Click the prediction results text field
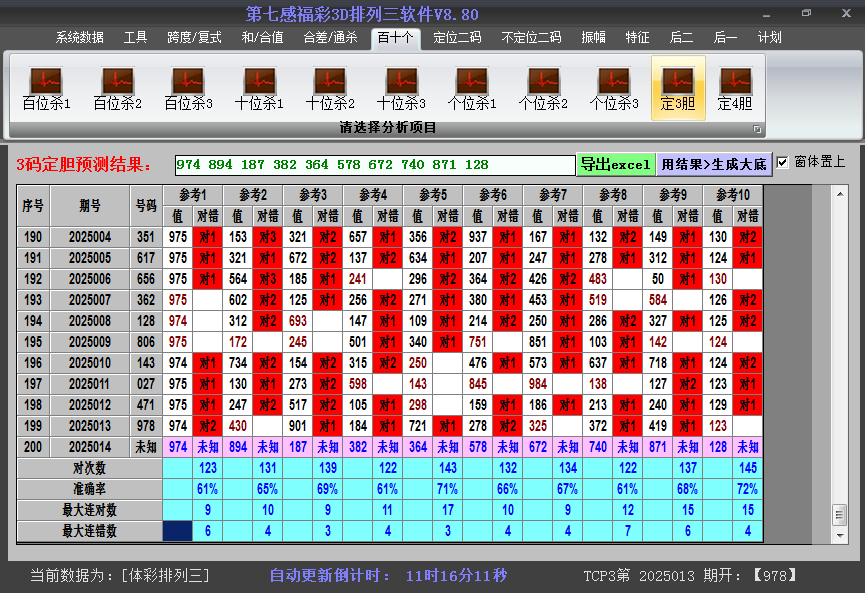 pyautogui.click(x=375, y=165)
